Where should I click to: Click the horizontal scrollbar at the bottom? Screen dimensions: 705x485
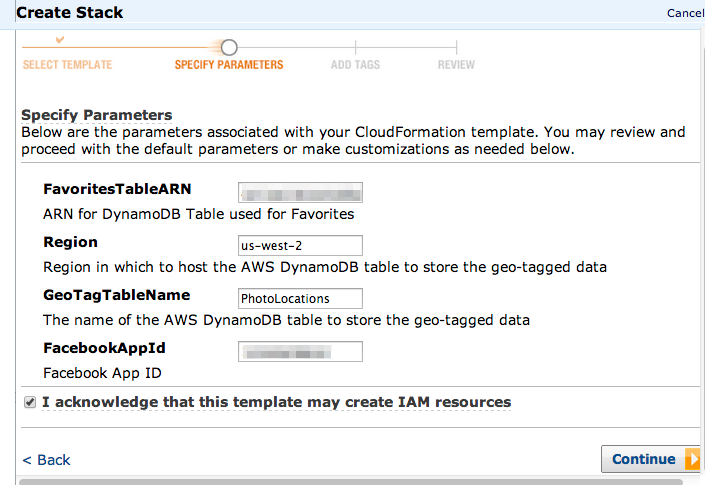[351, 482]
